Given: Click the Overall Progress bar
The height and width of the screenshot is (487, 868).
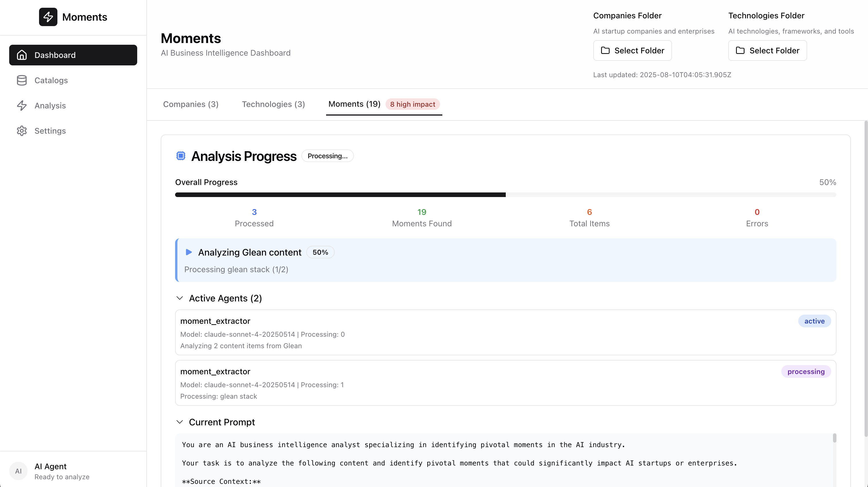Looking at the screenshot, I should point(505,194).
